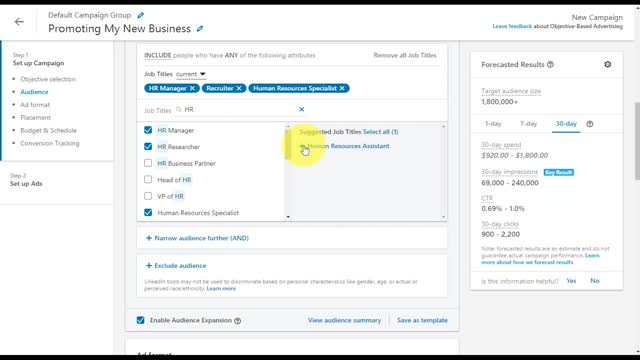The width and height of the screenshot is (640, 360).
Task: Uncheck HR Researcher checkbox
Action: click(148, 147)
